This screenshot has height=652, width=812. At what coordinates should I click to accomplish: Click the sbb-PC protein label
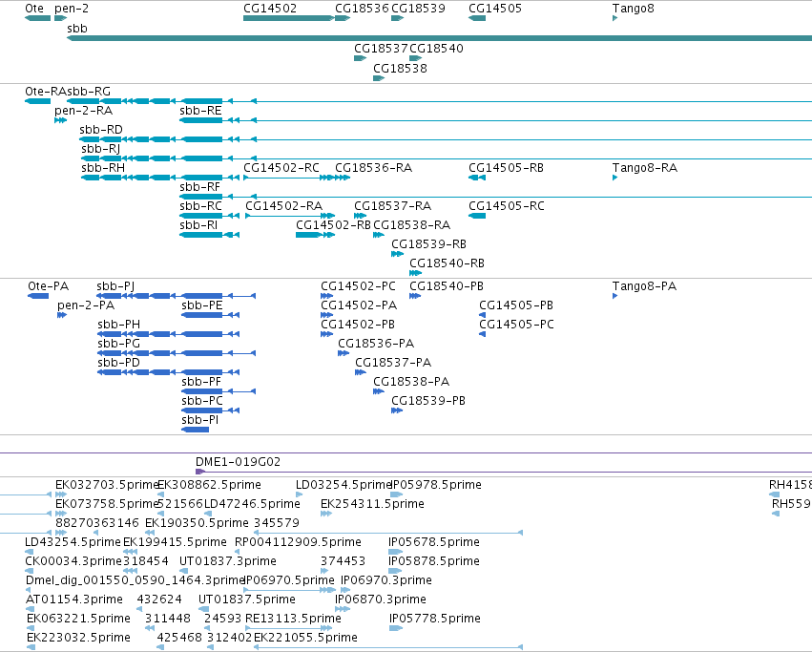pos(202,401)
